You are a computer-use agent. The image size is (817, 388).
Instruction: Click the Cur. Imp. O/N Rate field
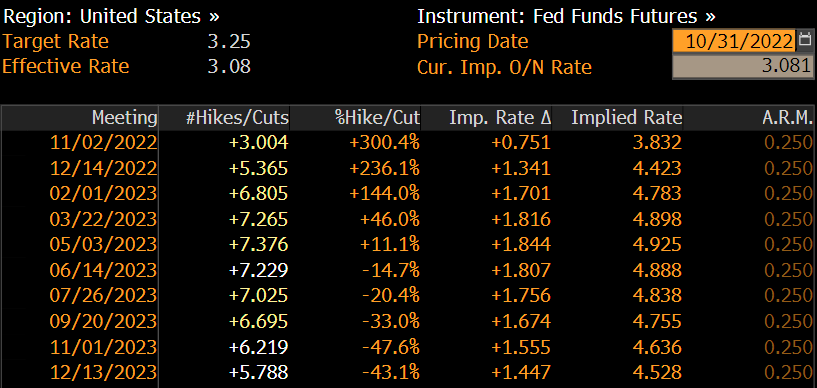[x=743, y=67]
